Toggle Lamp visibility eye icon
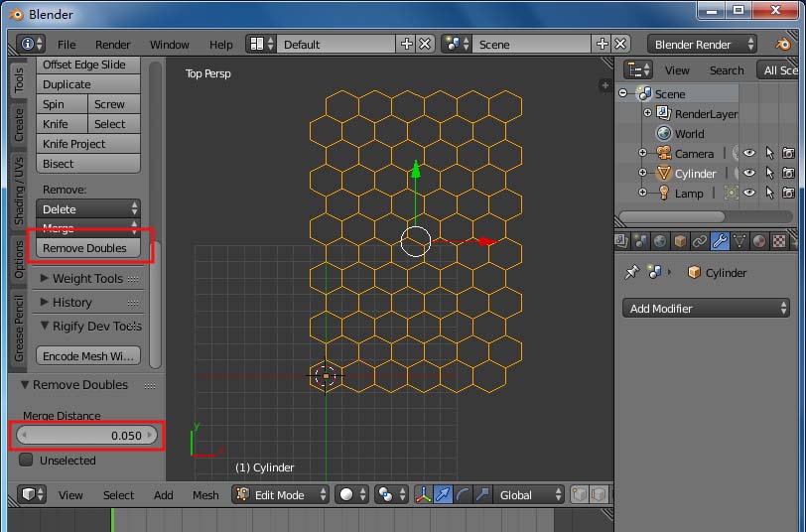806x532 pixels. click(x=749, y=193)
